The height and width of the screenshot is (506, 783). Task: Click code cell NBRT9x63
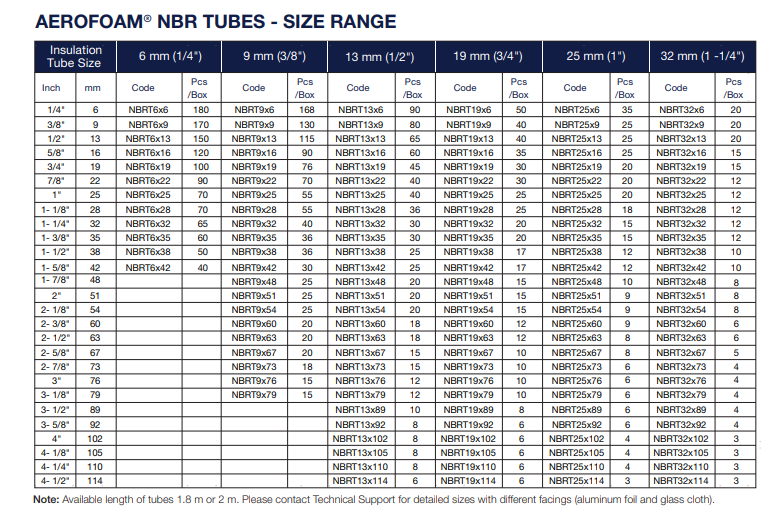coord(254,338)
